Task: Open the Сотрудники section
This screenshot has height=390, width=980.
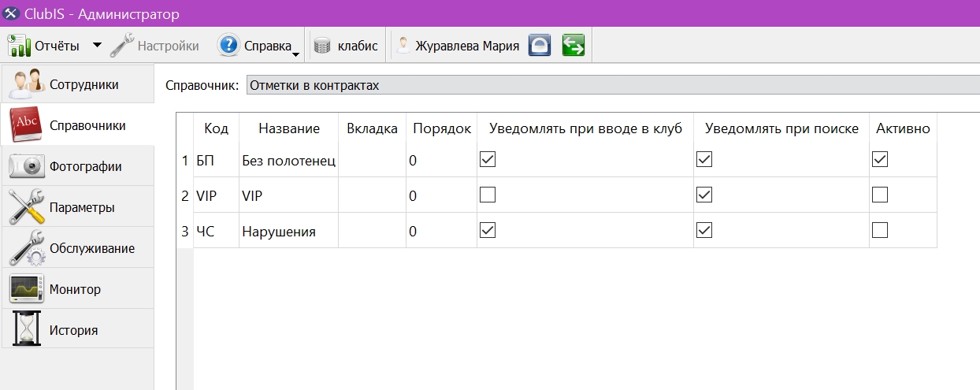Action: point(77,84)
